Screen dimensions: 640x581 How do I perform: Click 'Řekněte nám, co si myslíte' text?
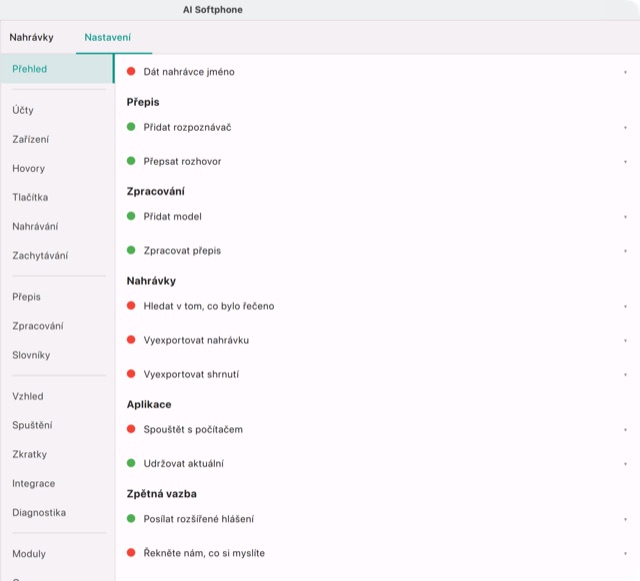click(204, 553)
